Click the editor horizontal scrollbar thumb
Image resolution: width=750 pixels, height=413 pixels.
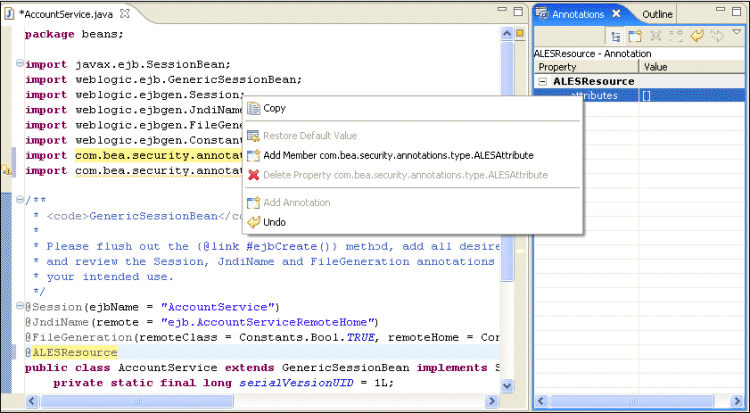(x=137, y=401)
